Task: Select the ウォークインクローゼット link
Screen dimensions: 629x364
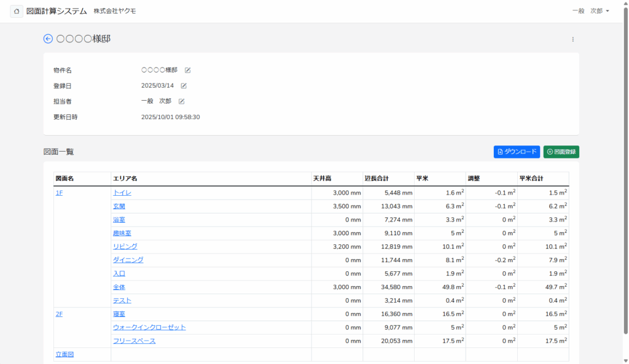Action: click(149, 328)
